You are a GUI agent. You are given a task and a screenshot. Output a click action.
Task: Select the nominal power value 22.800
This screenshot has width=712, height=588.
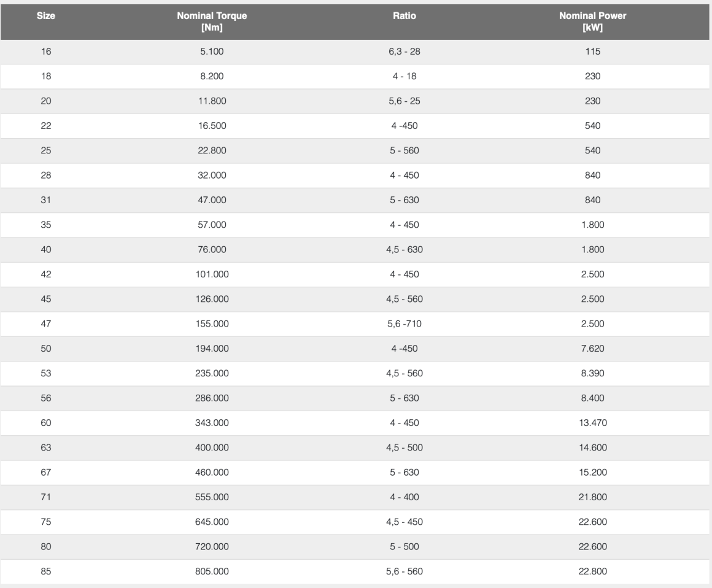pos(592,571)
